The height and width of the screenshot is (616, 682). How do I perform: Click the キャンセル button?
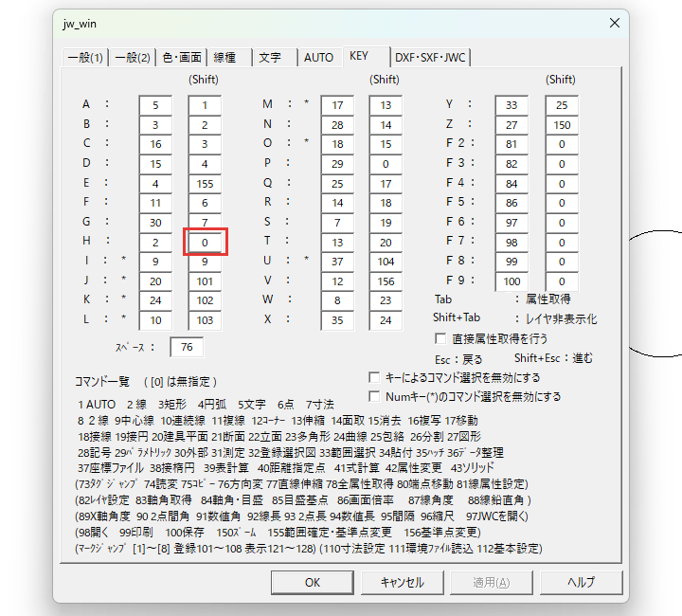pos(403,583)
